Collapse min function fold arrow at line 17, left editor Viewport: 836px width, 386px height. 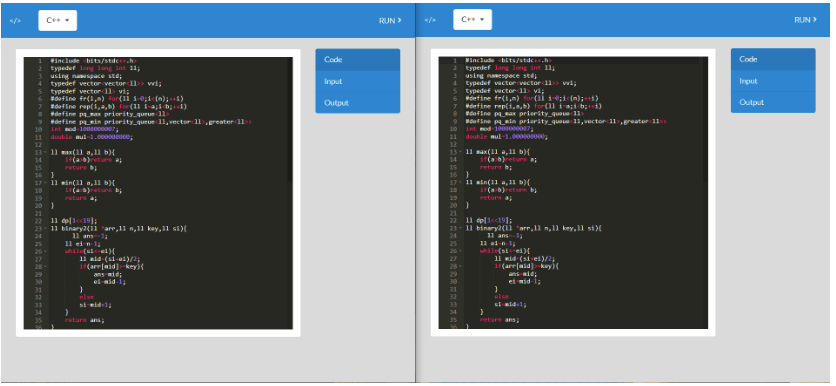tap(46, 182)
